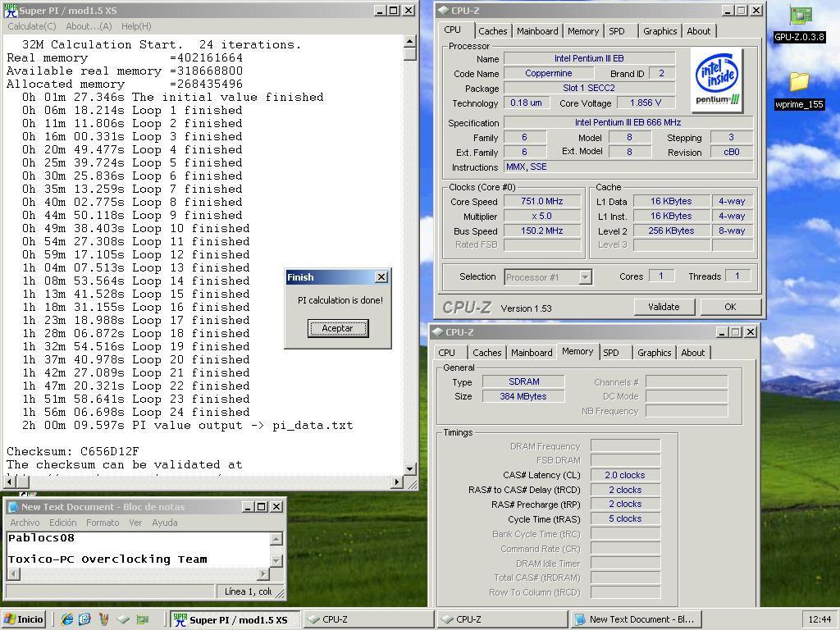
Task: Switch to About tab in lower CPU-Z
Action: [692, 353]
